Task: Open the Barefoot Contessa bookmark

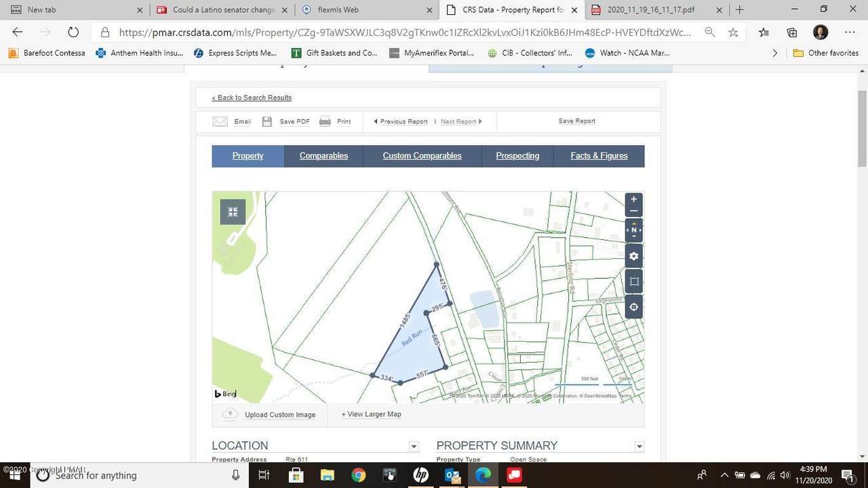Action: point(47,53)
